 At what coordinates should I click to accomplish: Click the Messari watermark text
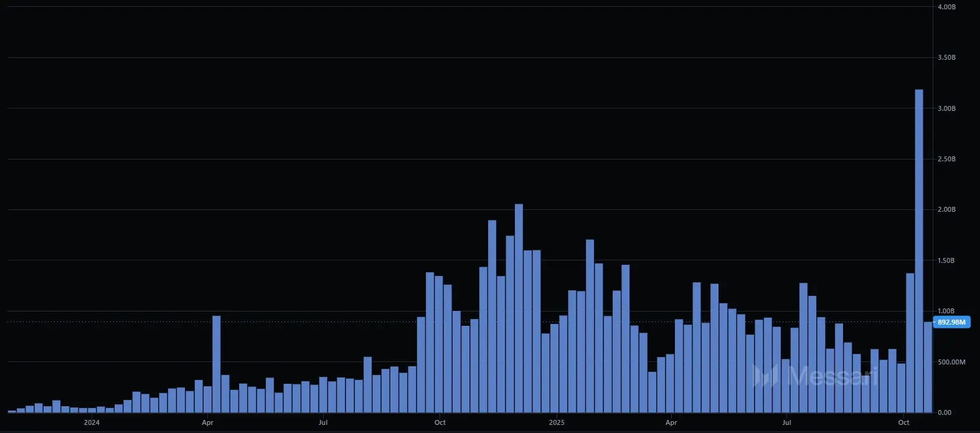coord(832,376)
